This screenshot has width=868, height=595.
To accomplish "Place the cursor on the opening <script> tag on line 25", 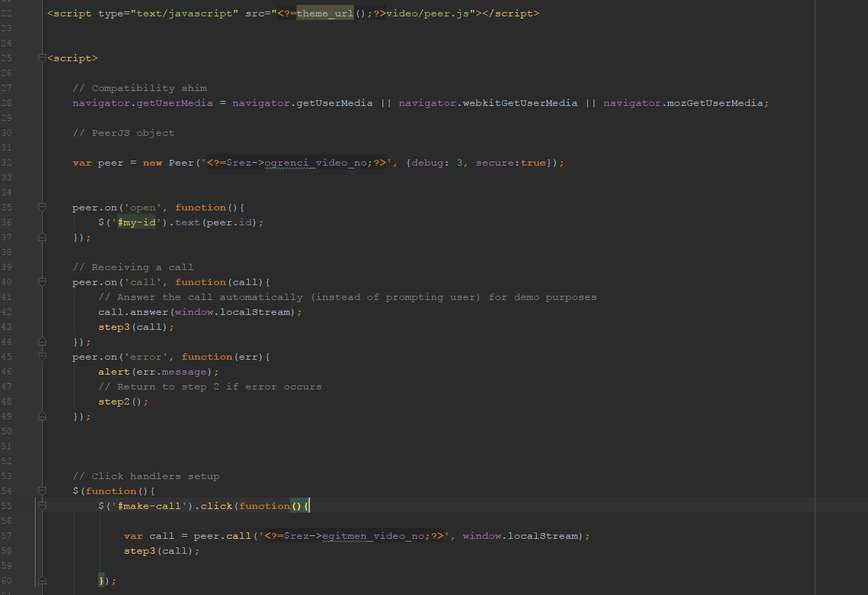I will [73, 58].
